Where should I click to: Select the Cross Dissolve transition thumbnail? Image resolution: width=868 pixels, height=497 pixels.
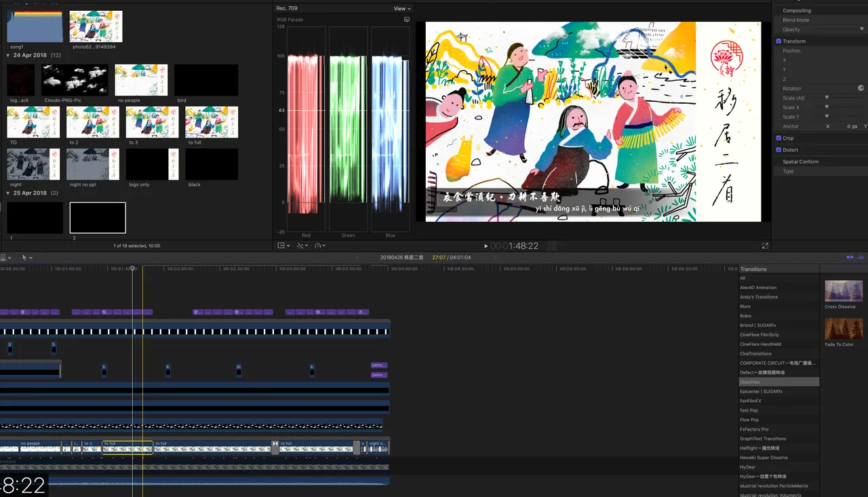844,291
